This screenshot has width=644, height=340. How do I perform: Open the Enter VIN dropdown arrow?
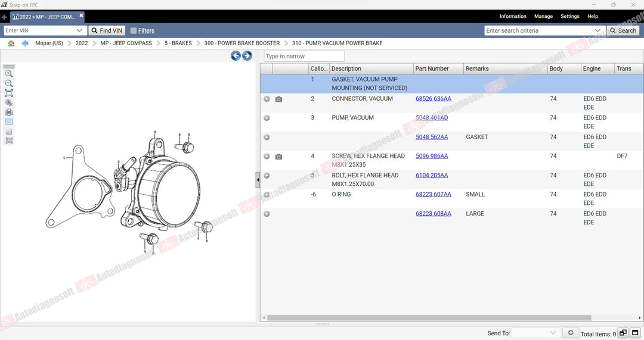pos(79,30)
